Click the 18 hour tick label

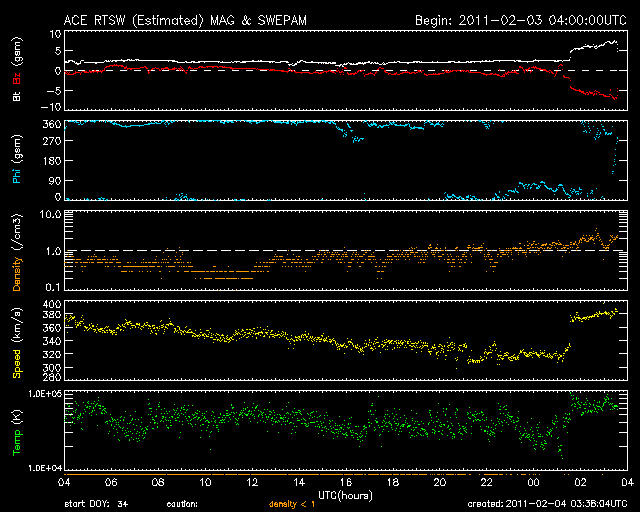[393, 482]
